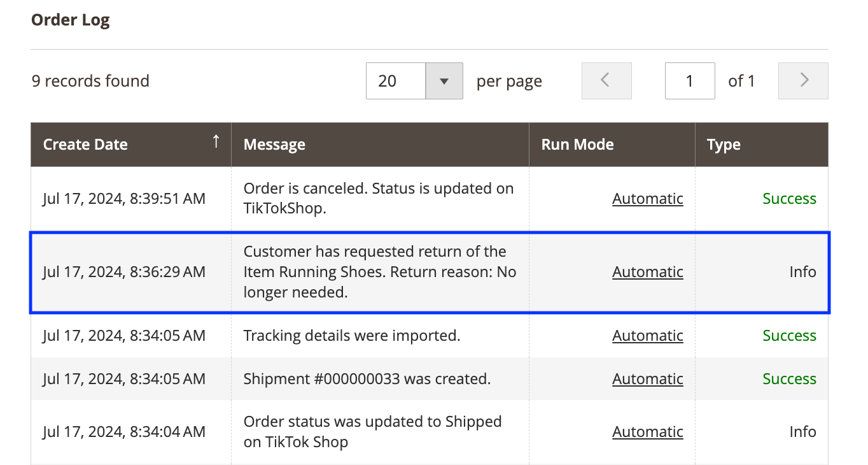Sort the log by Type column

click(x=724, y=145)
